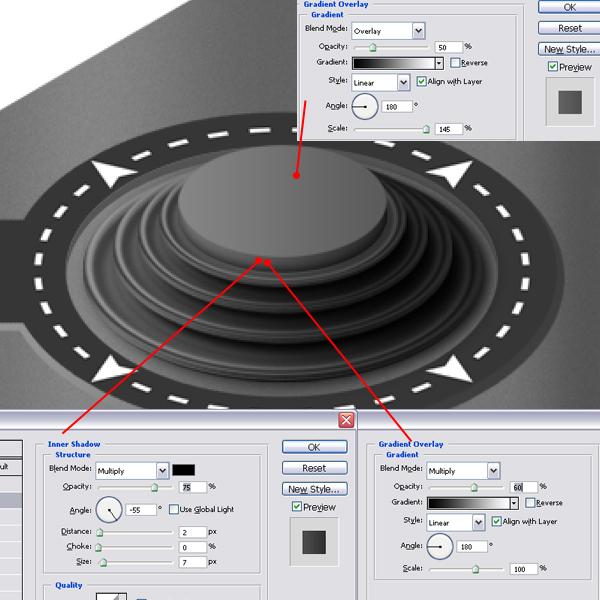Screen dimensions: 600x600
Task: Toggle Use Global Light checkbox
Action: point(173,509)
